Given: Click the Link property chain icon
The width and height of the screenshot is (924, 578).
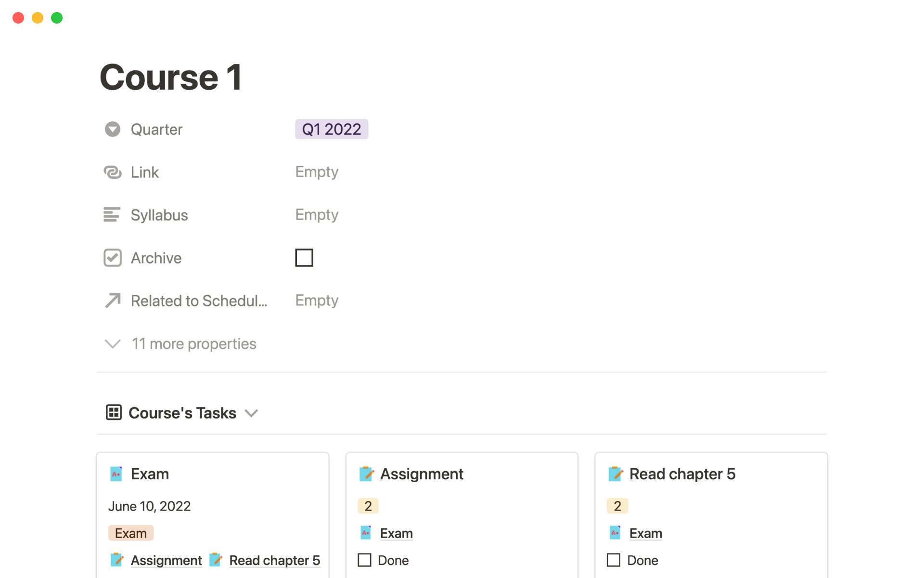Looking at the screenshot, I should pos(113,172).
